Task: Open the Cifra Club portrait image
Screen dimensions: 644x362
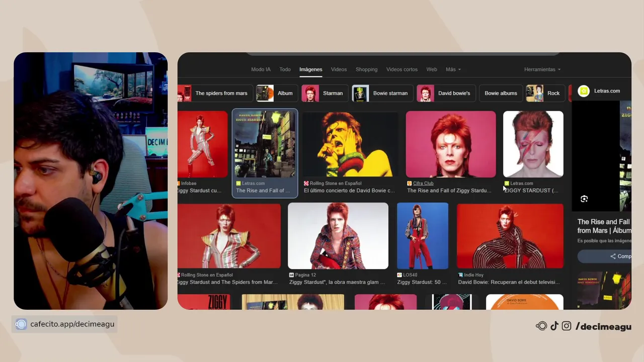Action: pos(451,144)
